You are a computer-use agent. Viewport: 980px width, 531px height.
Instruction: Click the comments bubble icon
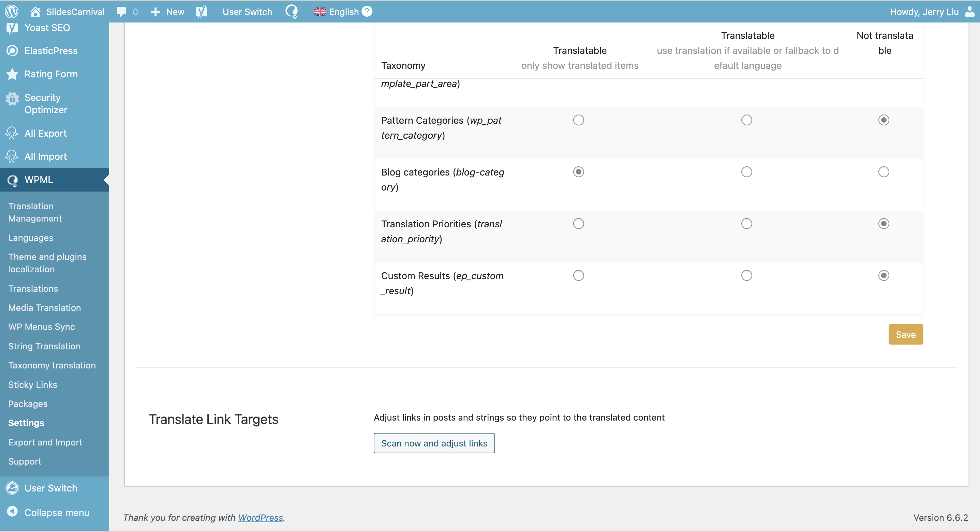click(121, 12)
